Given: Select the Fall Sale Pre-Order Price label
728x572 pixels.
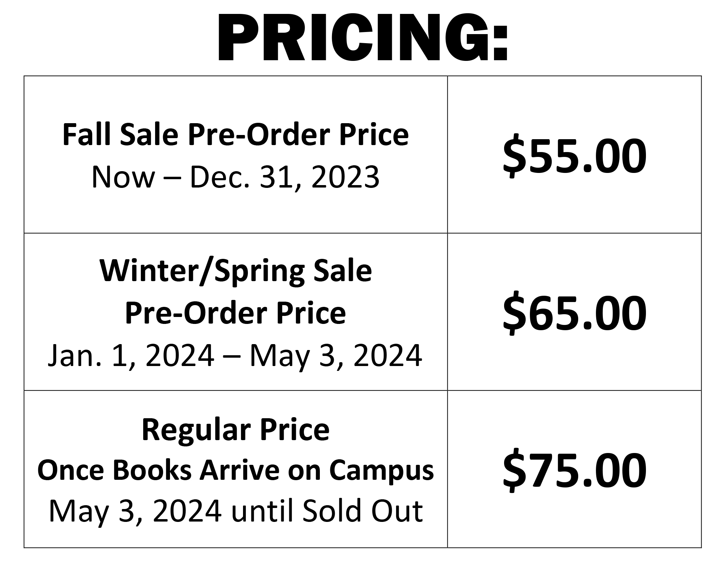Looking at the screenshot, I should (x=235, y=135).
